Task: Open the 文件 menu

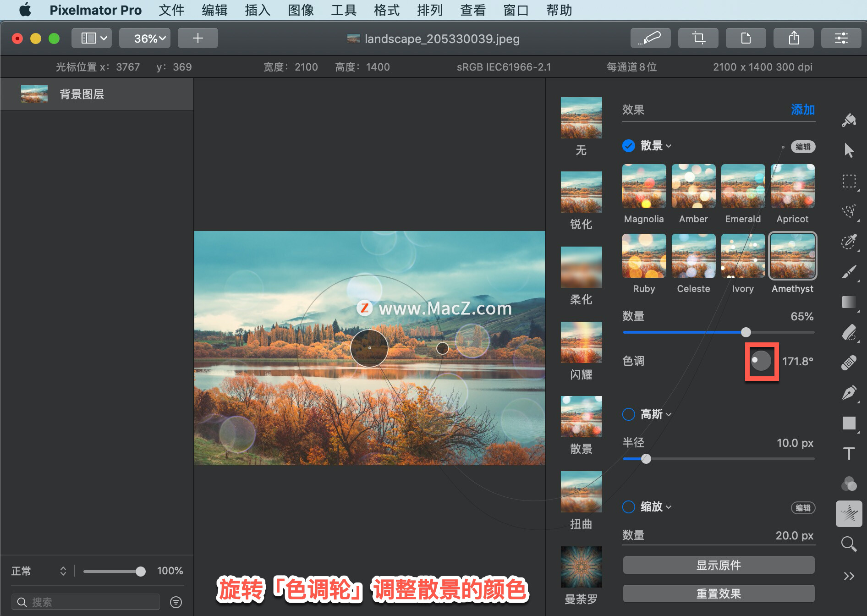Action: pos(171,10)
